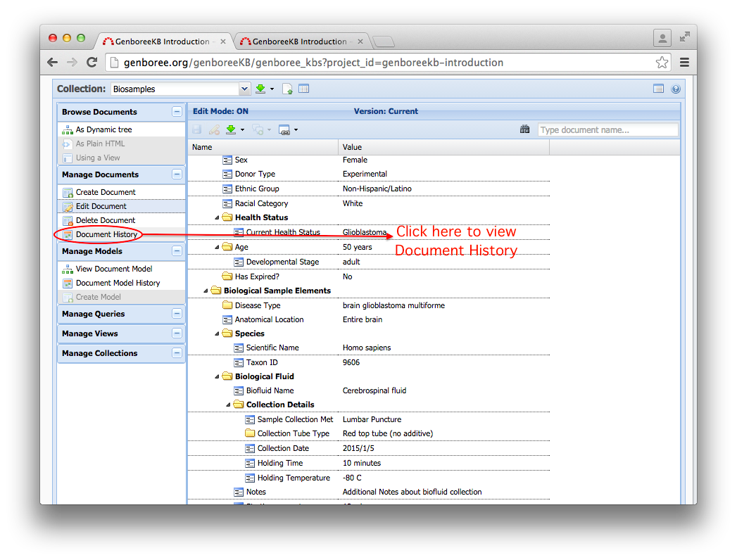Screen dimensions: 737x560
Task: Click the Name column header
Action: click(x=263, y=147)
